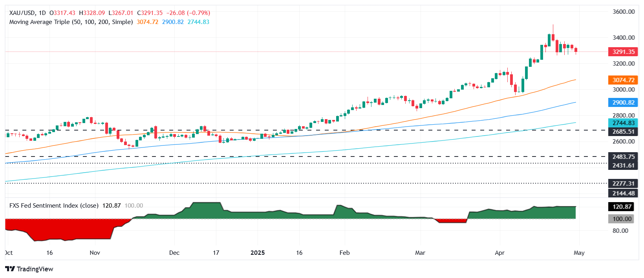Click the TradingView logo icon
The width and height of the screenshot is (644, 278).
[10, 269]
